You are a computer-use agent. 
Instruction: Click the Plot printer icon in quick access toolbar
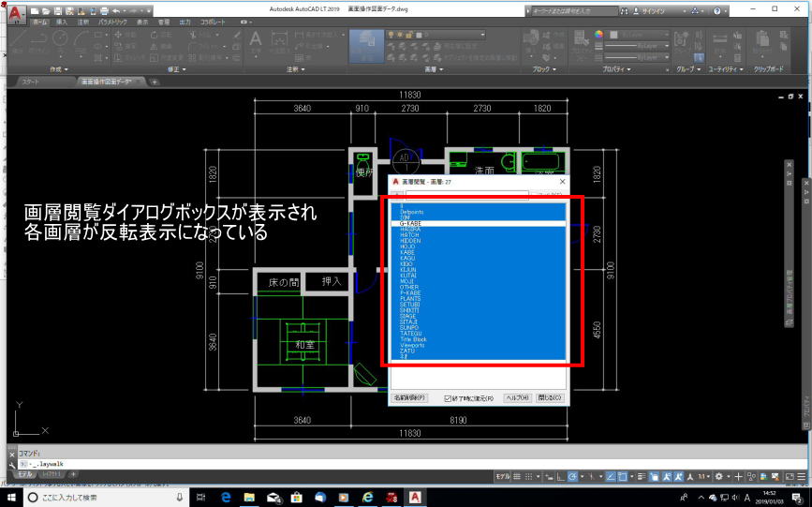104,11
